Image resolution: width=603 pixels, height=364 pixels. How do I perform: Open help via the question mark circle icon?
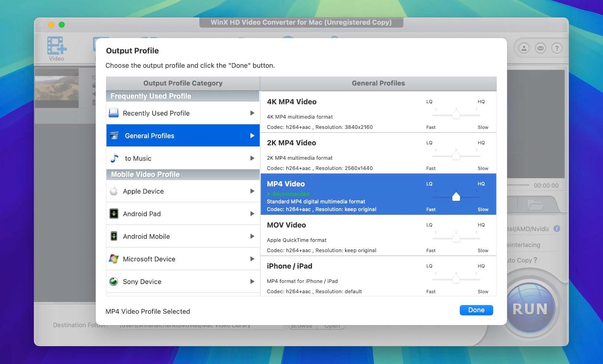tap(557, 48)
